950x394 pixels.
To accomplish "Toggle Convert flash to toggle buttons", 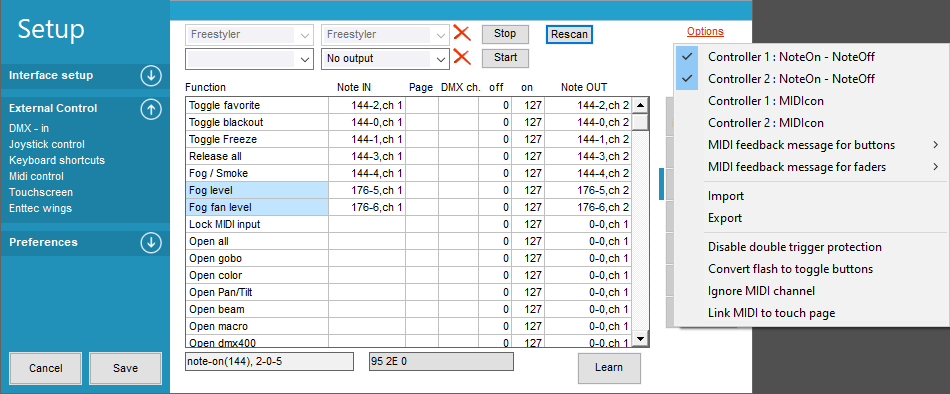I will 811,269.
